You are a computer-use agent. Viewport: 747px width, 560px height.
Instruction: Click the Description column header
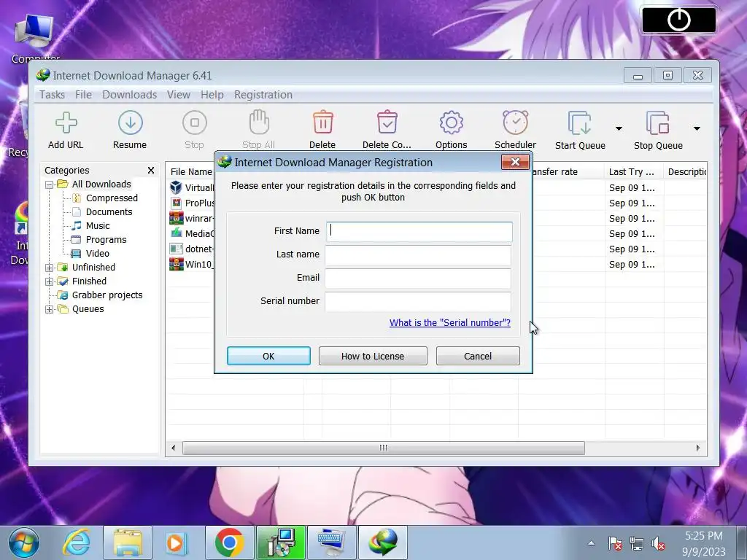686,172
